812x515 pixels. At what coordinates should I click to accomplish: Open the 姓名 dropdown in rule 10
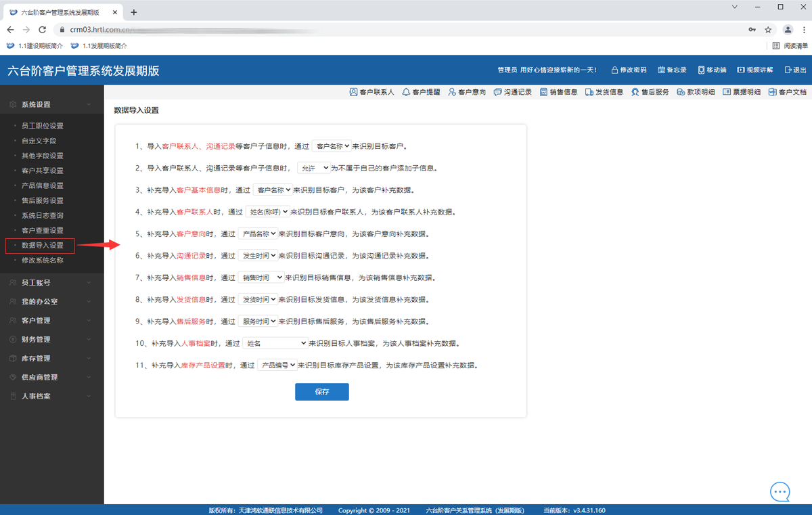pyautogui.click(x=276, y=343)
